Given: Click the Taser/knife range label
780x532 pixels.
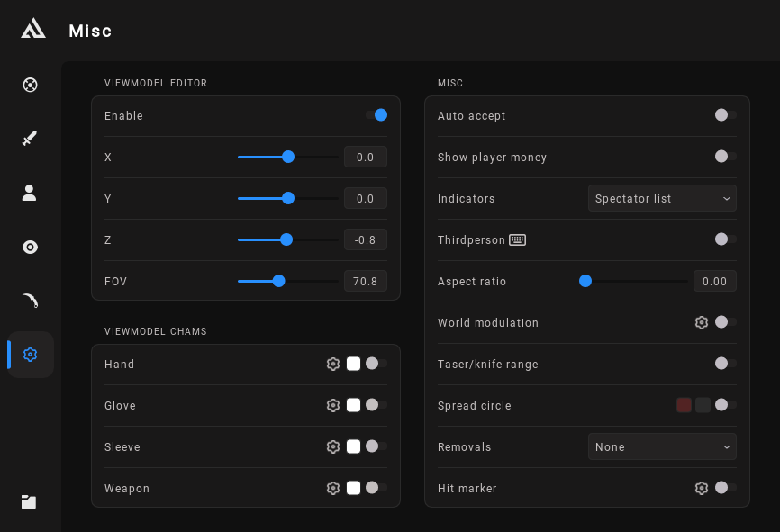Looking at the screenshot, I should coord(488,364).
